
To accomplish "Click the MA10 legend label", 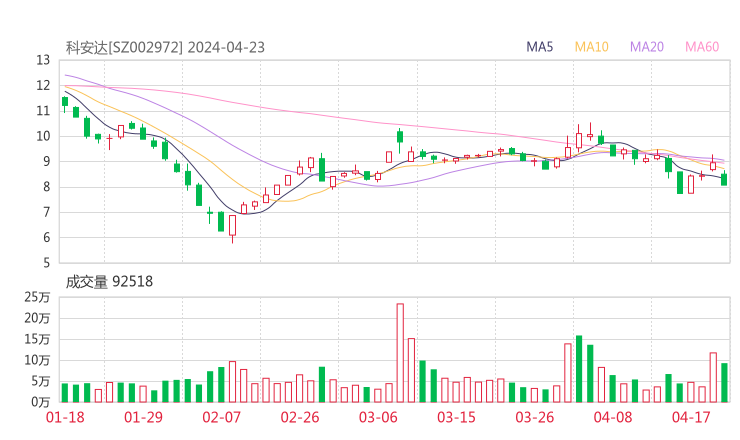I will (591, 47).
